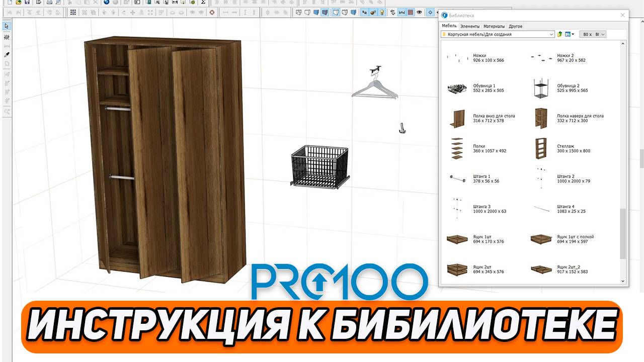Screen dimensions: 644x362
Task: Pick the eyedropper tool in left toolbar
Action: pyautogui.click(x=7, y=54)
